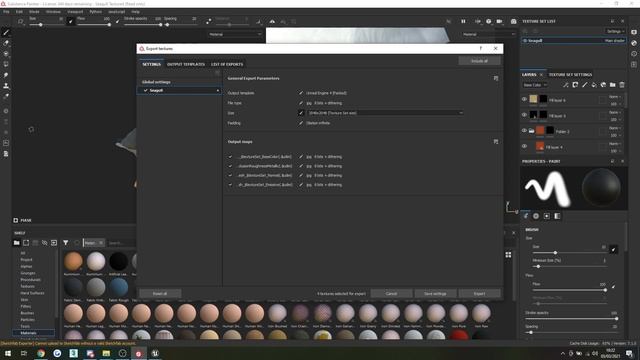Open the Base Color channel dropdown in Layers
640x360 pixels.
[x=535, y=85]
